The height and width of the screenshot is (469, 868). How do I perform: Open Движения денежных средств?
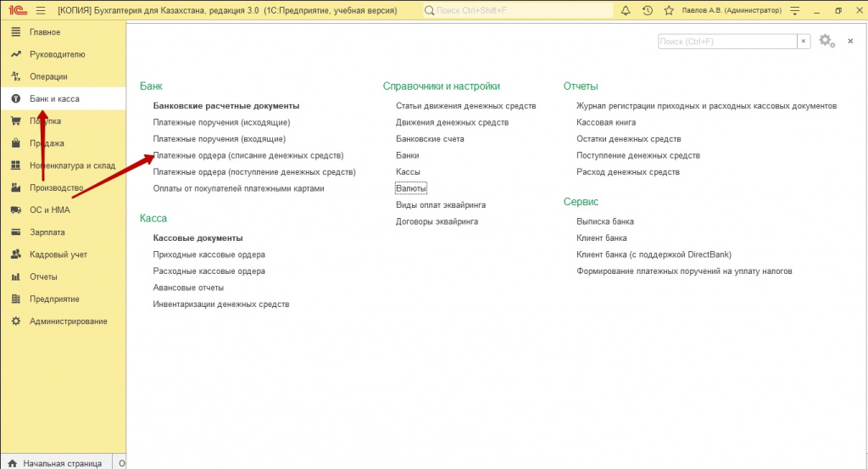pos(452,122)
